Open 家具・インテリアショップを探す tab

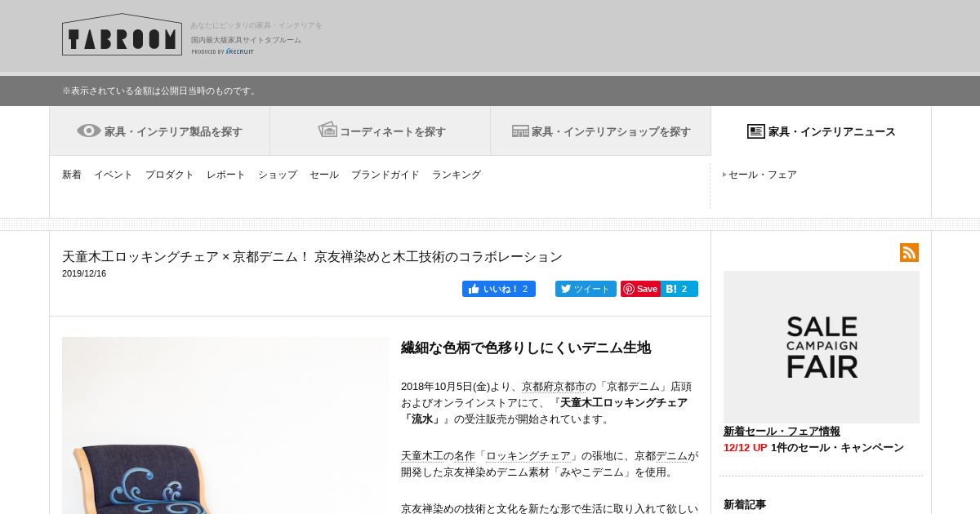pos(601,131)
